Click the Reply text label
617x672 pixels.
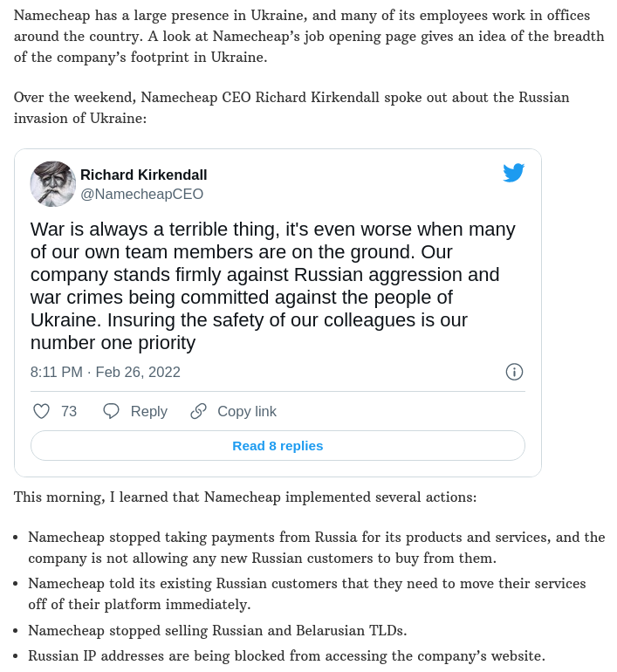tap(148, 411)
